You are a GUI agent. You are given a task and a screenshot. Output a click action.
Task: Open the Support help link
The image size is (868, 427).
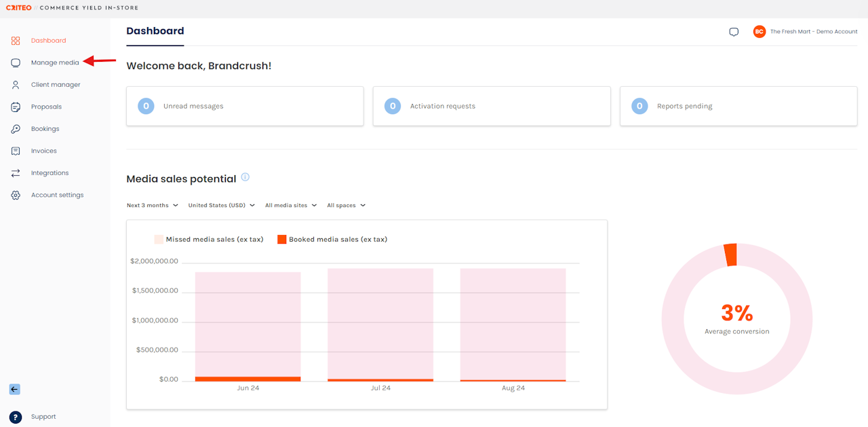(x=43, y=417)
